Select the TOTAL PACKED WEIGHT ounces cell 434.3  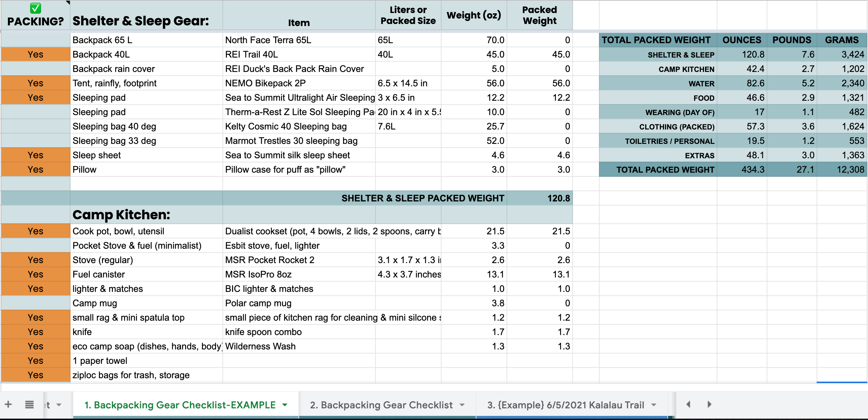coord(742,170)
